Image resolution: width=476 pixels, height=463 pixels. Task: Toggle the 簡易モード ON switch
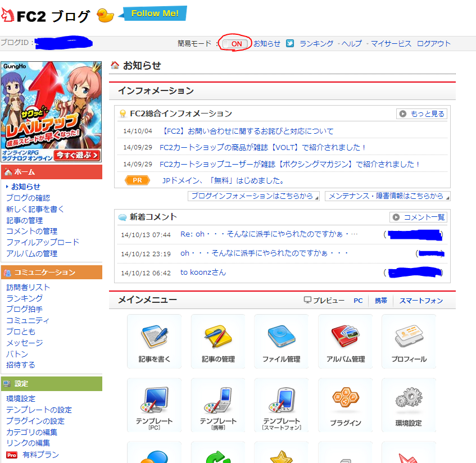(x=235, y=44)
